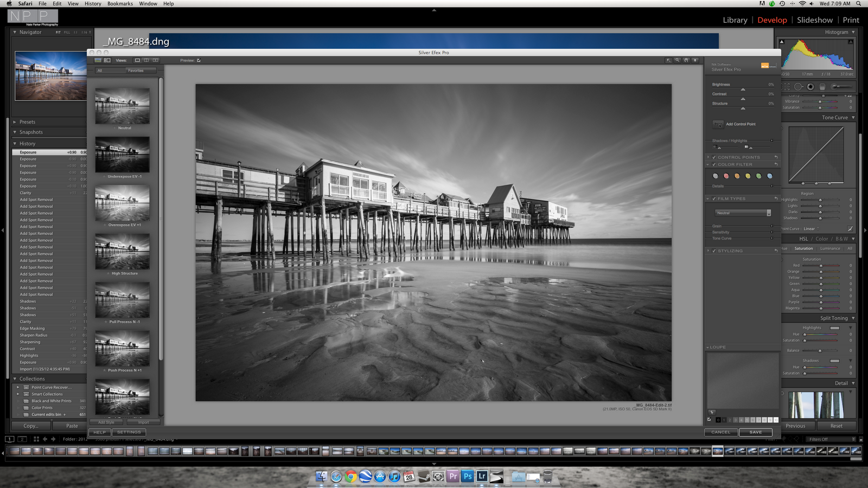Go back with the filmstrip left arrow
Image resolution: width=868 pixels, height=488 pixels.
click(45, 439)
